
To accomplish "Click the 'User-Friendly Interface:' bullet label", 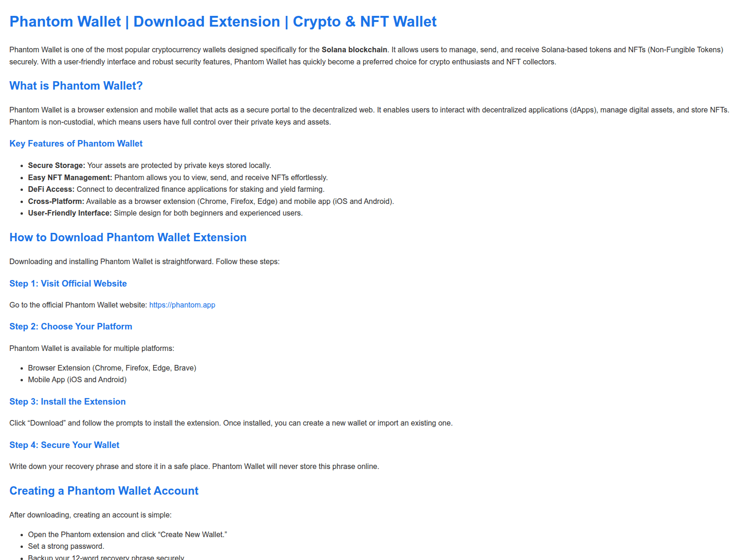I will click(70, 213).
